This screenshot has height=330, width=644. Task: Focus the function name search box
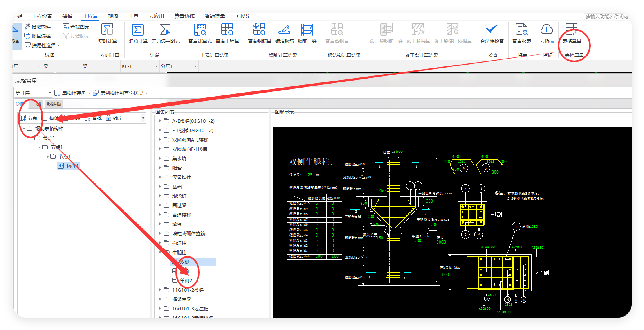(x=607, y=16)
